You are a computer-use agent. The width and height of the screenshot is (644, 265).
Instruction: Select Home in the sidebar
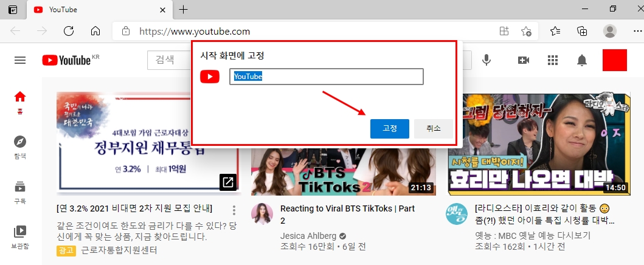click(19, 102)
